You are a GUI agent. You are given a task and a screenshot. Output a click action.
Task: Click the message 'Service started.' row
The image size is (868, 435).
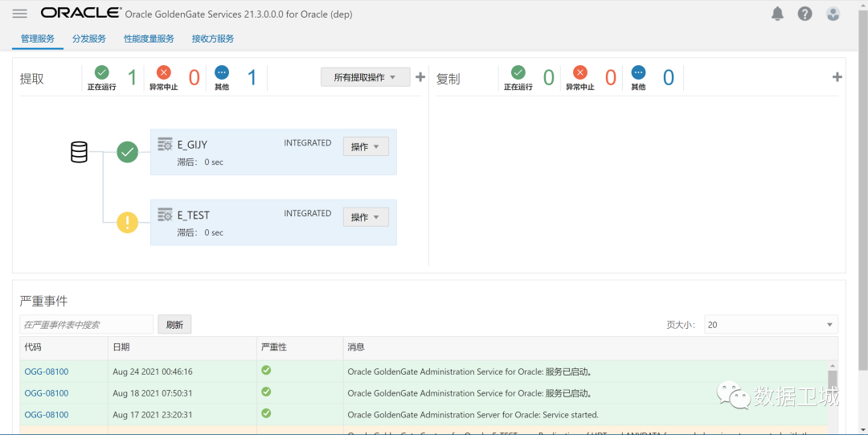tap(473, 415)
